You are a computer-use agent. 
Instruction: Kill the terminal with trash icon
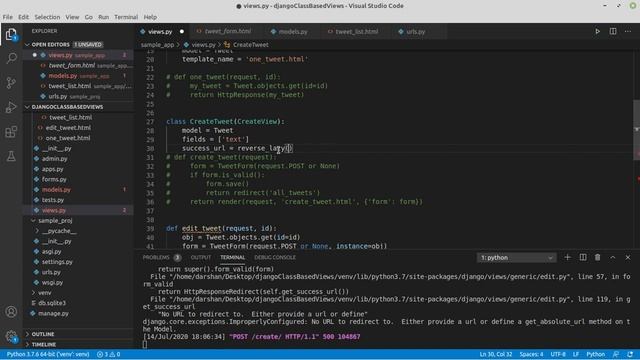[x=598, y=257]
